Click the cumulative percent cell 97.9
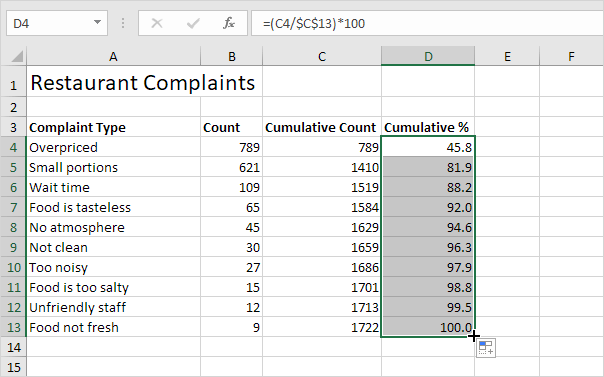Image resolution: width=604 pixels, height=377 pixels. pos(428,267)
